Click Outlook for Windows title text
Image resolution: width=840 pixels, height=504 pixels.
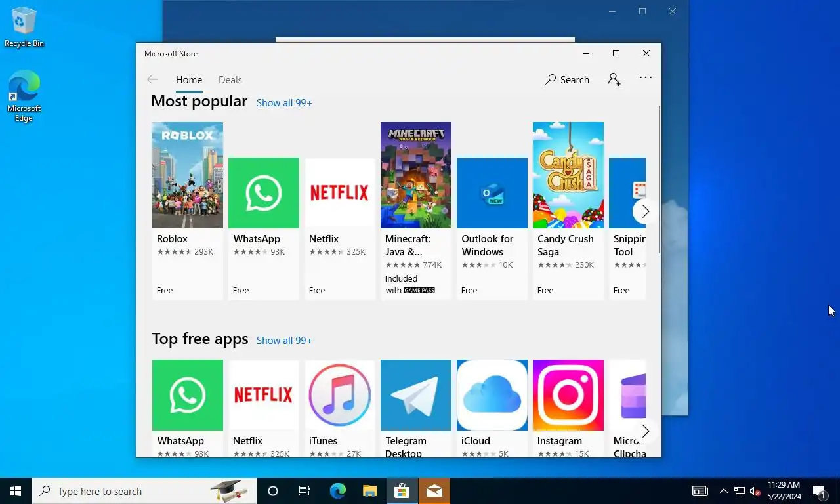point(487,245)
